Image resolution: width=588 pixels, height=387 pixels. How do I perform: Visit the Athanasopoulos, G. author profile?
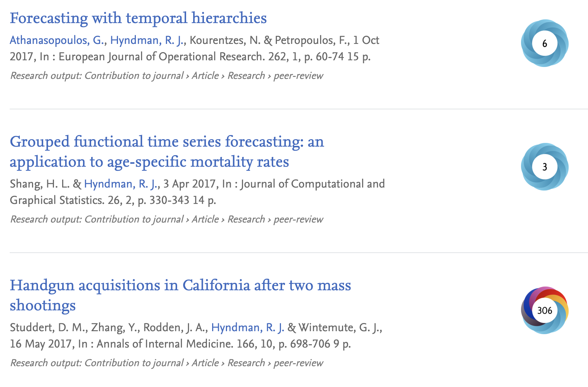(x=57, y=40)
